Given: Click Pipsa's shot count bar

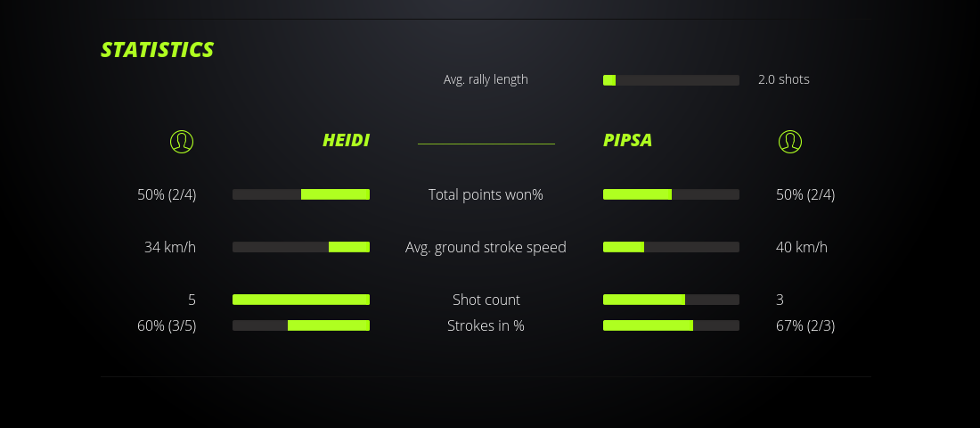Looking at the screenshot, I should [671, 300].
